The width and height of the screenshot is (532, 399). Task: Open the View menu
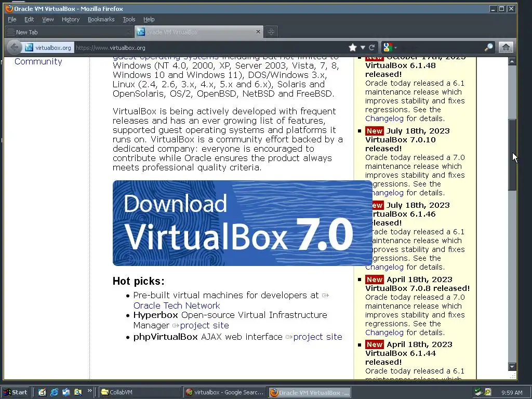[x=48, y=19]
